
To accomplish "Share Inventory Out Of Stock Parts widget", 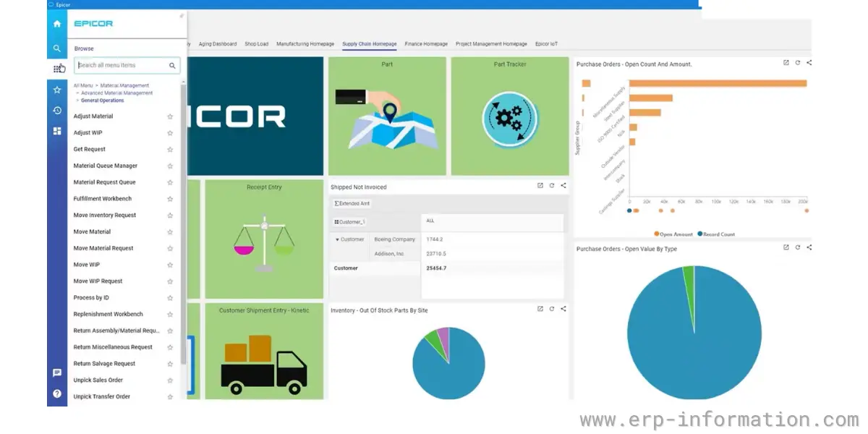I will [x=563, y=309].
